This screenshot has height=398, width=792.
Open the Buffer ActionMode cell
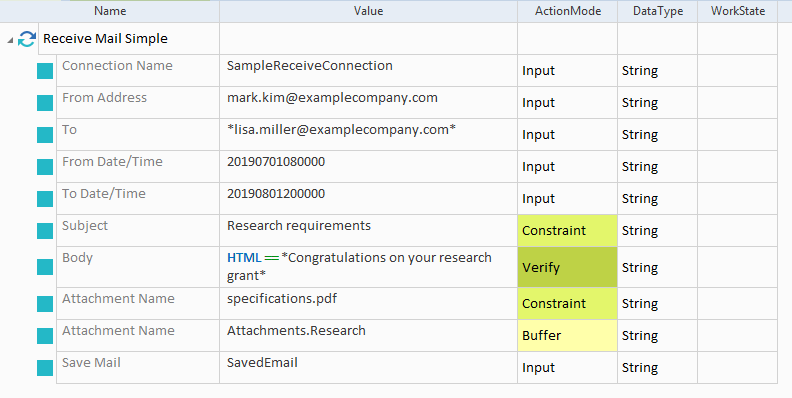pos(567,335)
